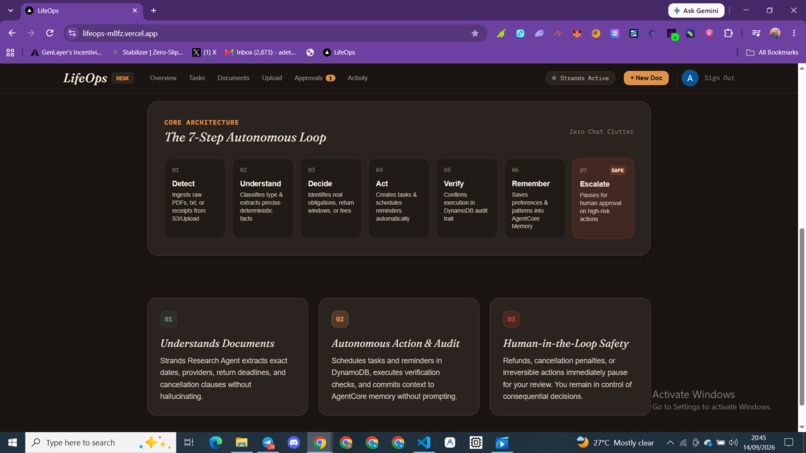The image size is (806, 453).
Task: Click the page vertical scrollbar
Action: point(801,316)
